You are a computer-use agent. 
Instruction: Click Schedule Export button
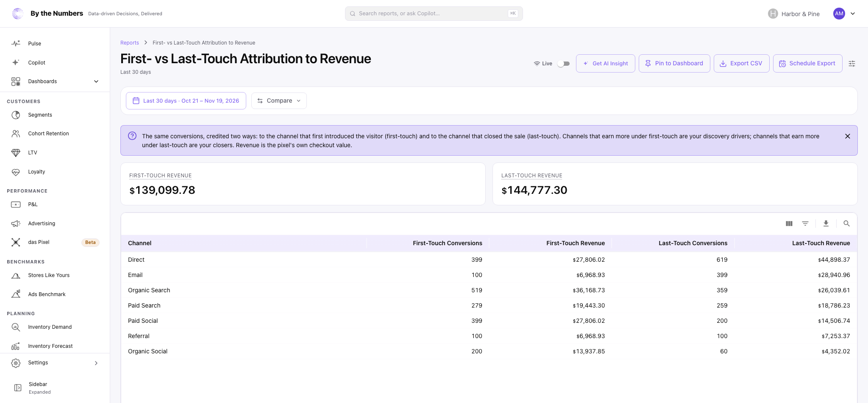pyautogui.click(x=808, y=64)
